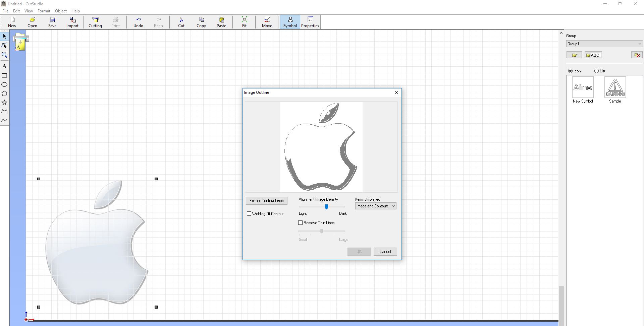
Task: Select the List view radio button
Action: tap(596, 71)
